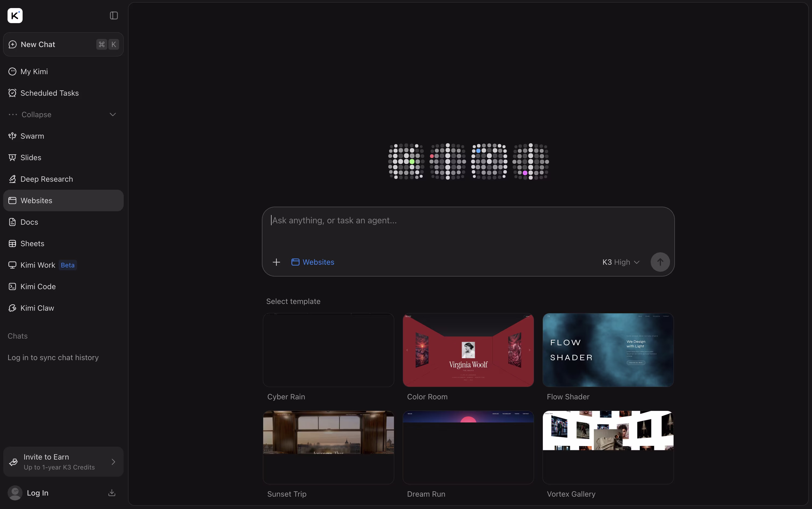Open Sheets from the sidebar

[63, 244]
